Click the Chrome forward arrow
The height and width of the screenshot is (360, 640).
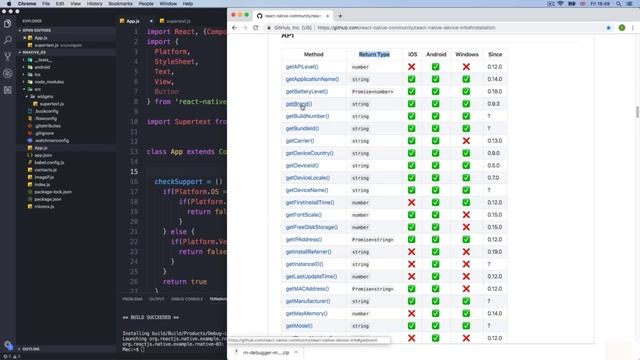[x=245, y=28]
